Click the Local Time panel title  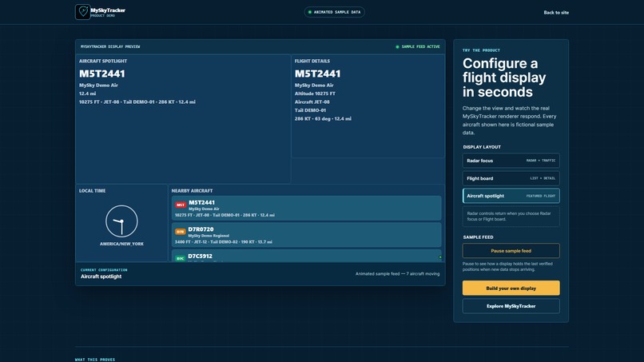click(x=92, y=191)
